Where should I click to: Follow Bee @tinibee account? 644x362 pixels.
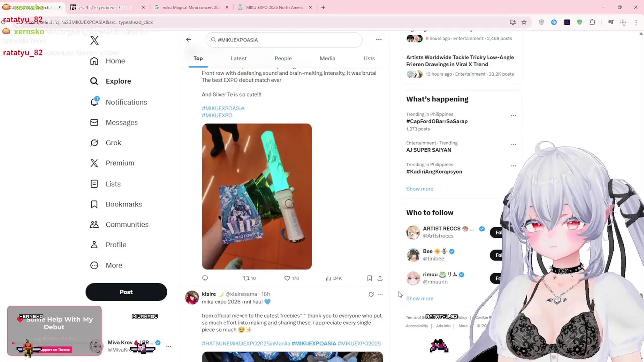click(498, 255)
